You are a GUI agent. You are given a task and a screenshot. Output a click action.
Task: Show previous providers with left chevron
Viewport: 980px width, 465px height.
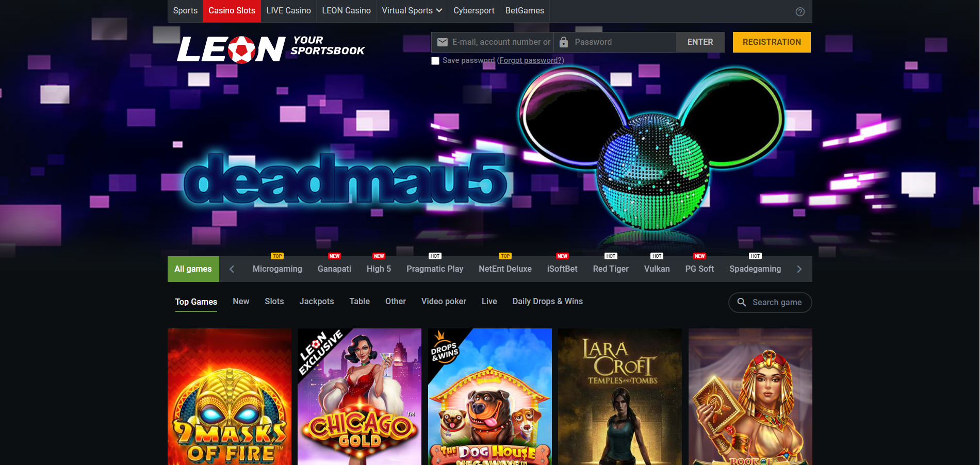pos(232,269)
